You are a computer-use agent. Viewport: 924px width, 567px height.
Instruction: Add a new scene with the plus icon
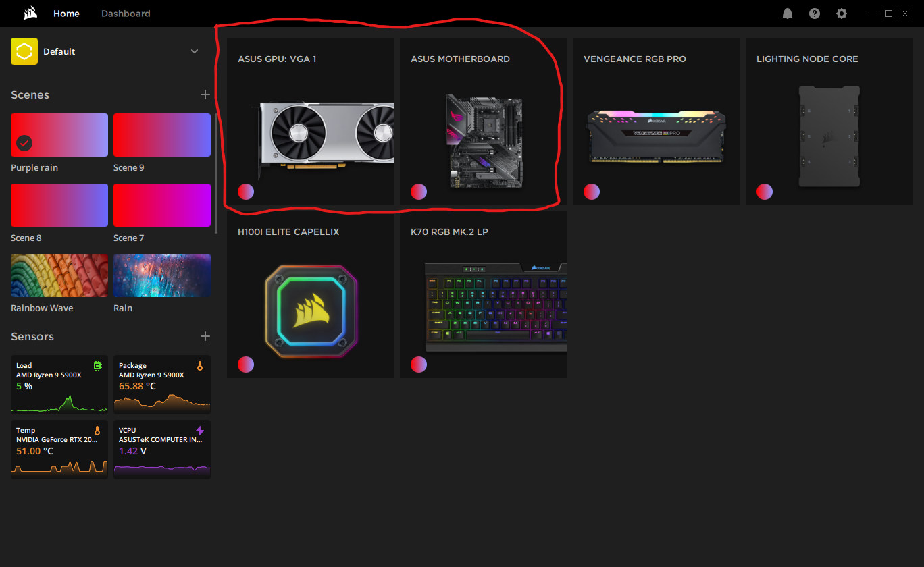(x=205, y=94)
